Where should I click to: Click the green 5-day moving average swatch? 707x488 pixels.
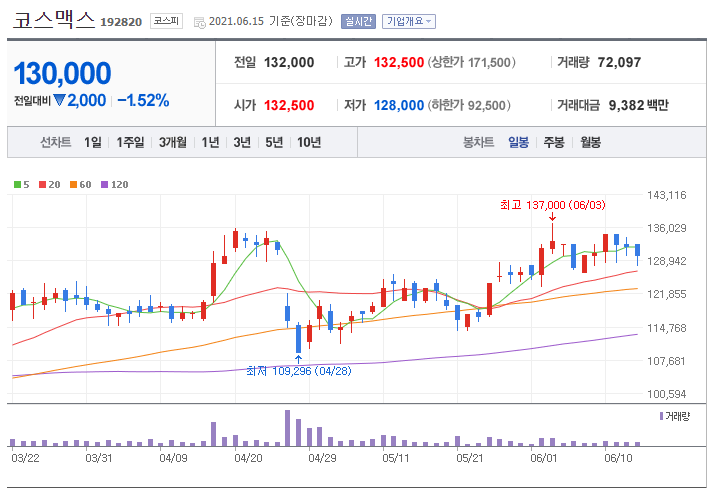(x=18, y=184)
